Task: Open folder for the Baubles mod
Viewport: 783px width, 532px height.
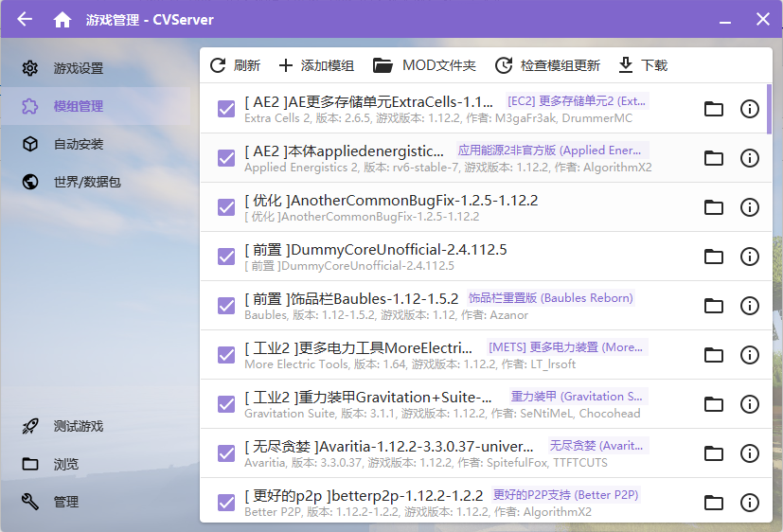Action: (x=714, y=306)
